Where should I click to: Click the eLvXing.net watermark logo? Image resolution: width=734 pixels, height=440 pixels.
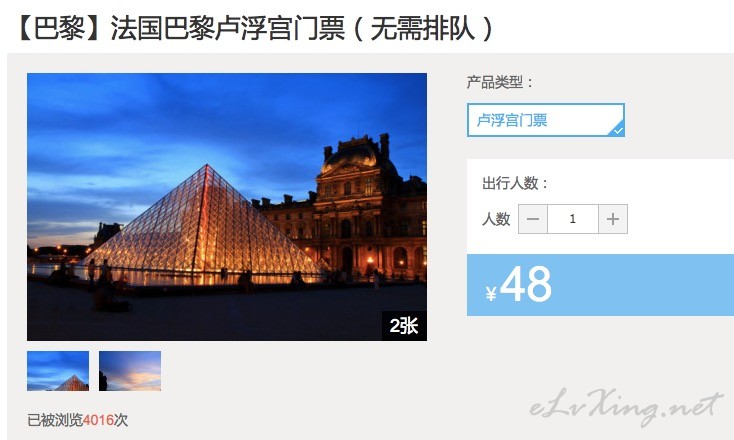pyautogui.click(x=626, y=406)
